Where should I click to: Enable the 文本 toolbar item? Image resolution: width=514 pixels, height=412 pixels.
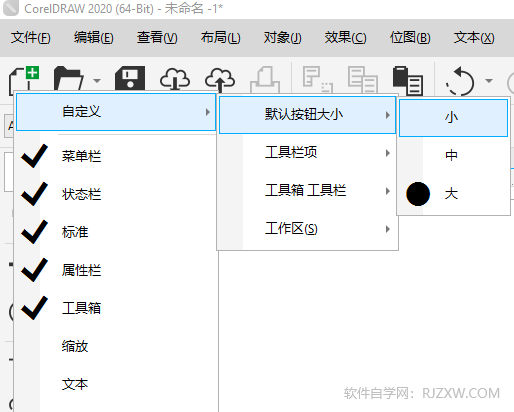(116, 384)
